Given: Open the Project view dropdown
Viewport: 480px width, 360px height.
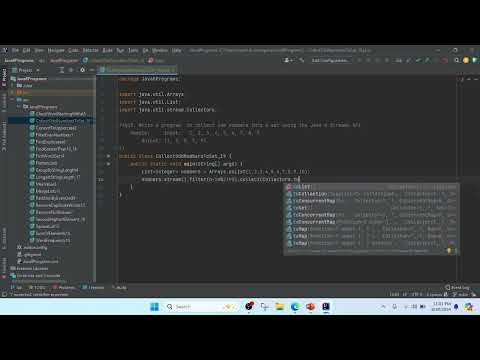Looking at the screenshot, I should (x=26, y=70).
